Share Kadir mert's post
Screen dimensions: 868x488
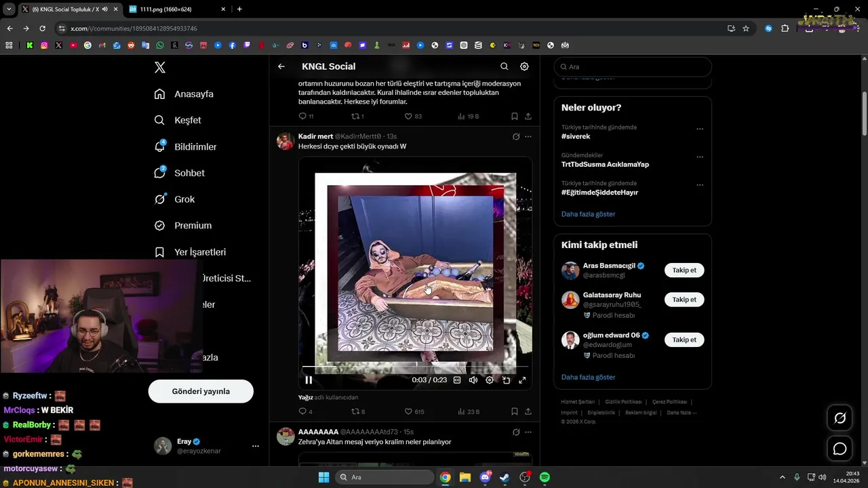pos(528,411)
